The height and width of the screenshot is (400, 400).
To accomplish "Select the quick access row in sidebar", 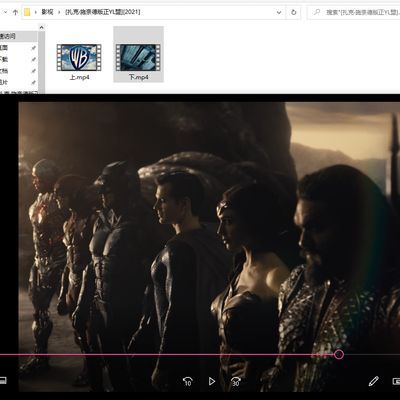I will (x=19, y=36).
